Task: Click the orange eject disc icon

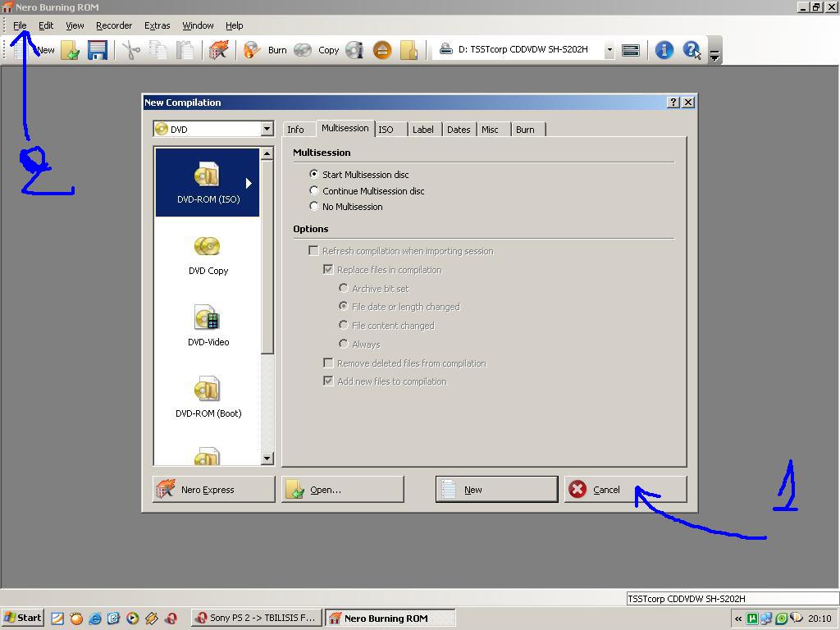Action: [x=382, y=50]
